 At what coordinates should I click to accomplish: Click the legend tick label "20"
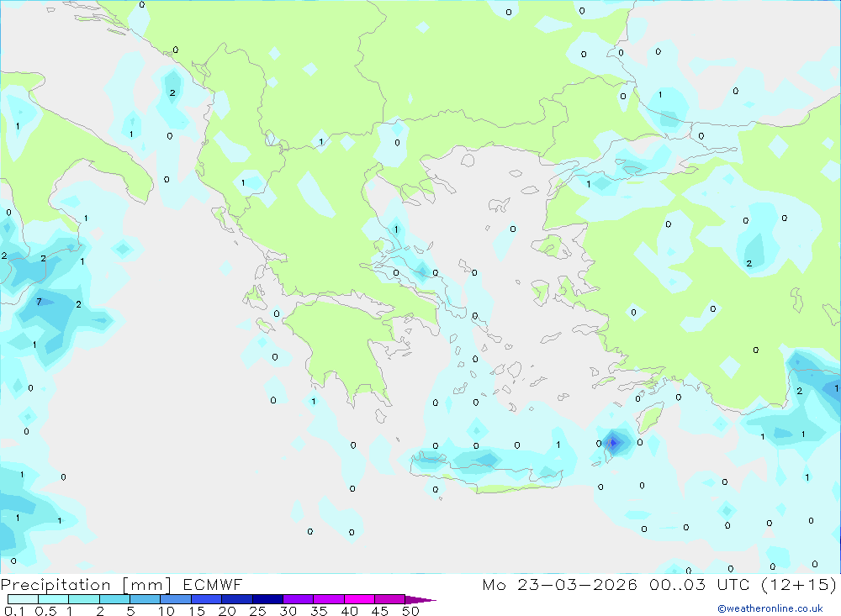pyautogui.click(x=227, y=611)
